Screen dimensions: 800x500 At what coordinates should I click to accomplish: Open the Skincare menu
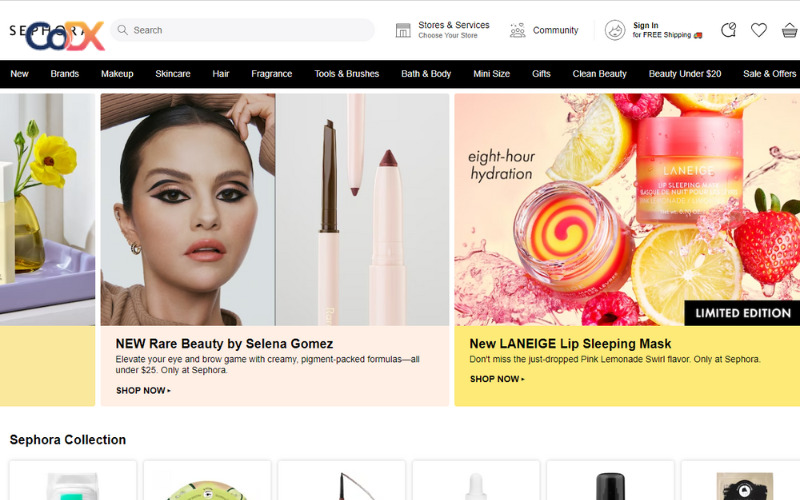(173, 74)
